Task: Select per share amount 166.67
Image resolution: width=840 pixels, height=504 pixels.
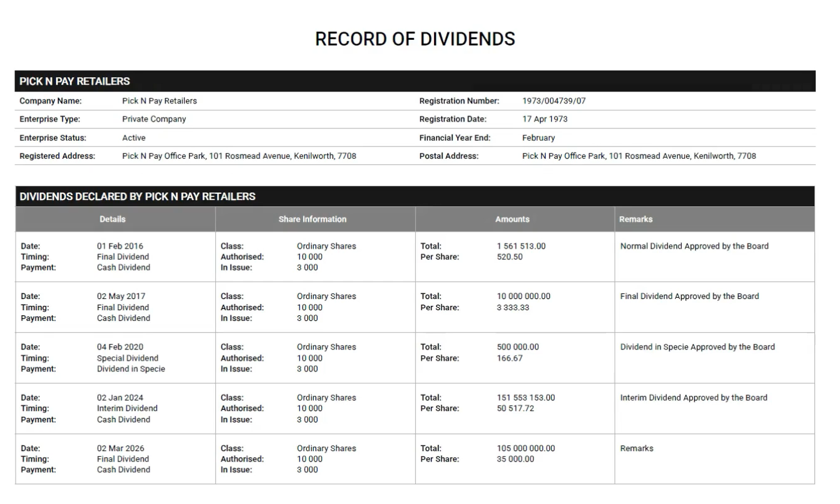Action: 510,358
